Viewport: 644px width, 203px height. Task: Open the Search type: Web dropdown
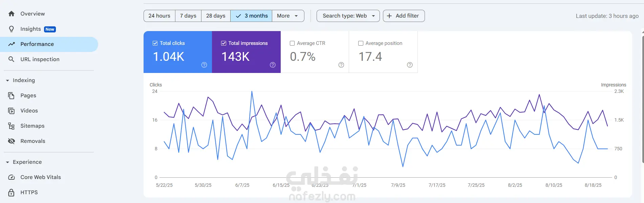(x=348, y=16)
